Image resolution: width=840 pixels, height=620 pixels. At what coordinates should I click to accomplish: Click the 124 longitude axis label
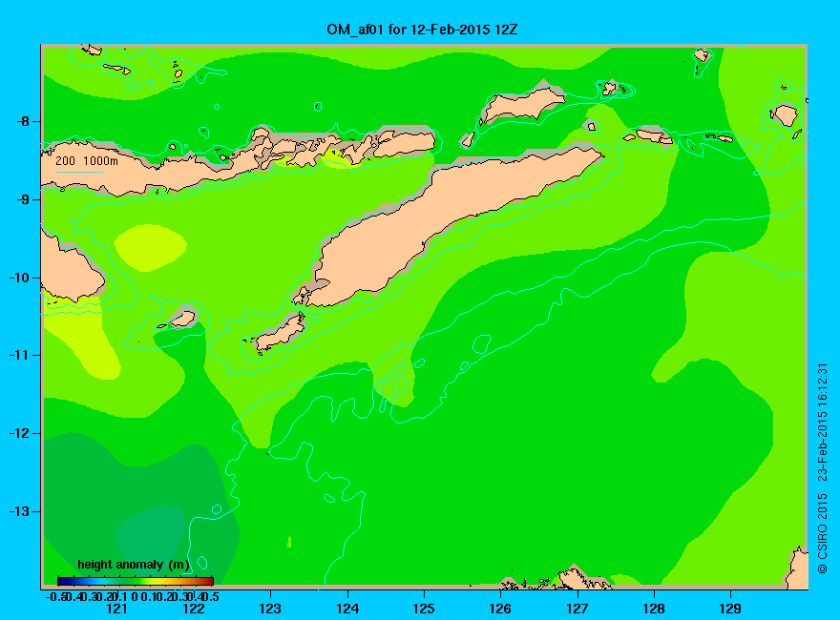(347, 609)
